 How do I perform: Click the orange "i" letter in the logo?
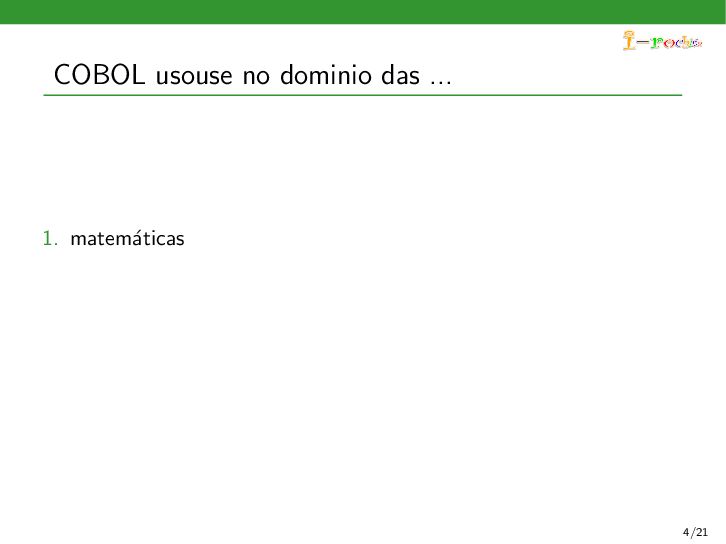tap(629, 40)
